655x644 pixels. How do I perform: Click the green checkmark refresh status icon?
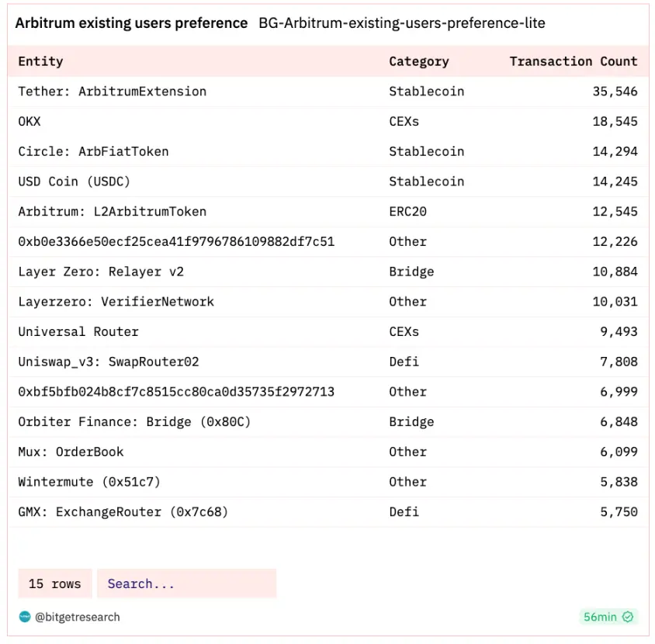click(x=629, y=617)
